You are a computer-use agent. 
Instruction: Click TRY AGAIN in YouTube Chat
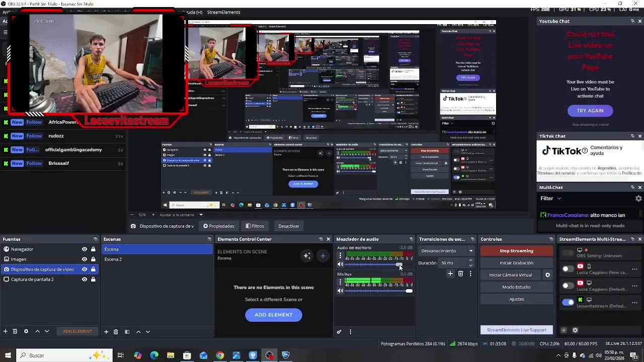click(x=590, y=111)
